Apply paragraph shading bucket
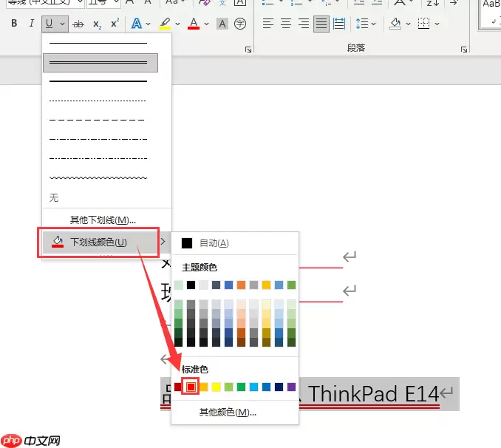 pos(395,24)
